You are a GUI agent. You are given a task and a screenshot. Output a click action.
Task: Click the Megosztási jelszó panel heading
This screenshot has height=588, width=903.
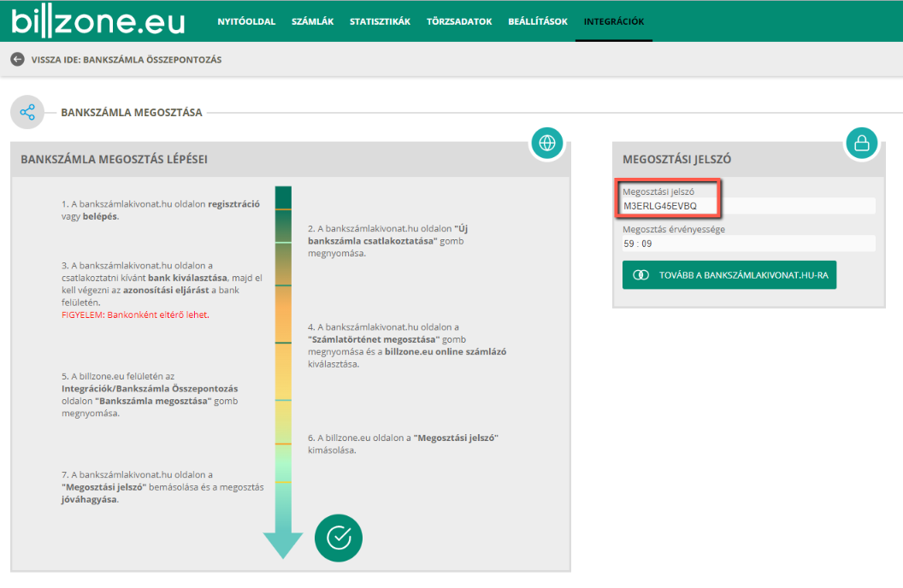click(676, 159)
